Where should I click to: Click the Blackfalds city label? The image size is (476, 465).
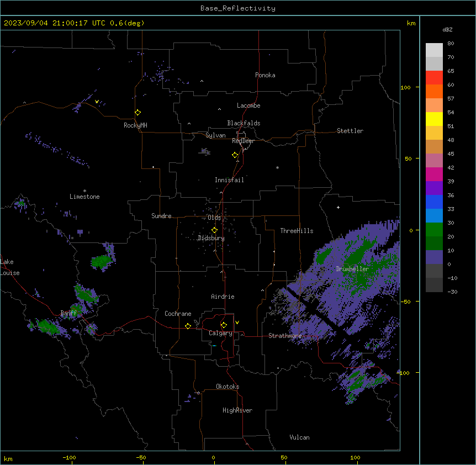pos(244,123)
